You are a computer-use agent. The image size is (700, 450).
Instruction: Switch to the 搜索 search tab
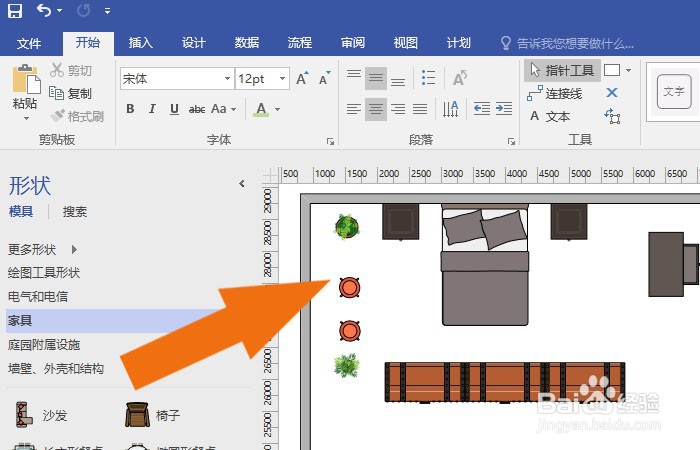(75, 211)
